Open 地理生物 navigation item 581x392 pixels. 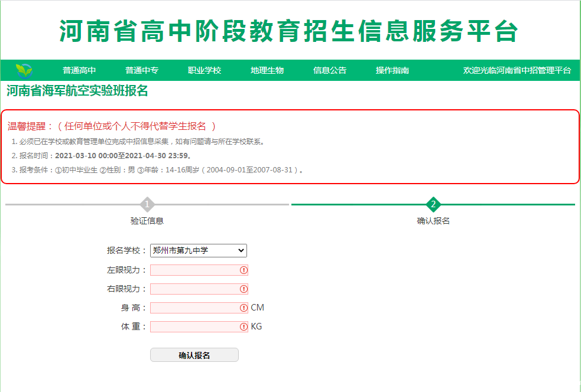267,70
